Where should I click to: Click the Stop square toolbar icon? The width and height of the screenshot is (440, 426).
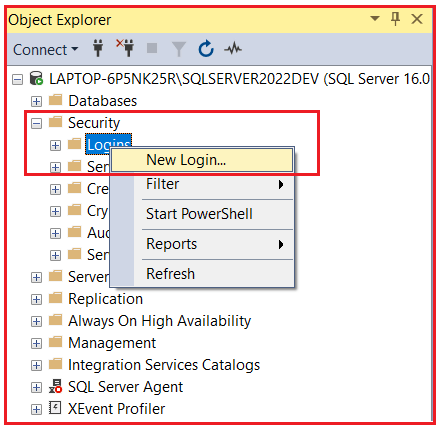[x=152, y=48]
